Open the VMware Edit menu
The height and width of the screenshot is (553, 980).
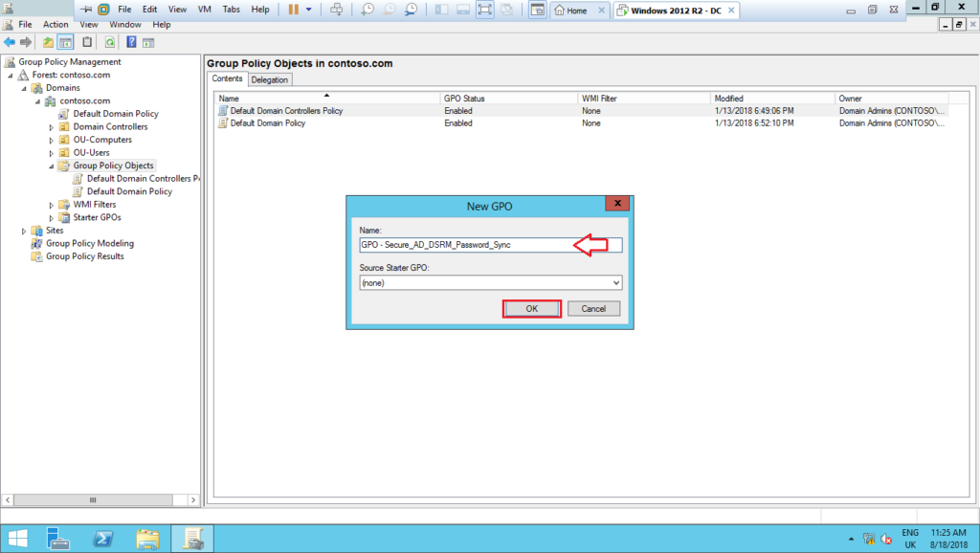(x=150, y=10)
